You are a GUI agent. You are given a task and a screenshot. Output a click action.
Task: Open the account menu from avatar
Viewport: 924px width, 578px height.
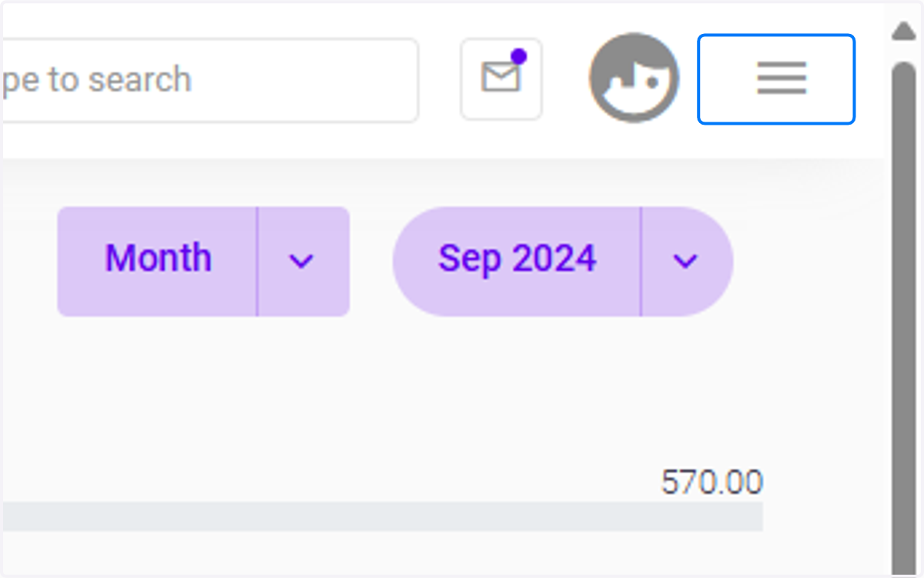(x=634, y=78)
